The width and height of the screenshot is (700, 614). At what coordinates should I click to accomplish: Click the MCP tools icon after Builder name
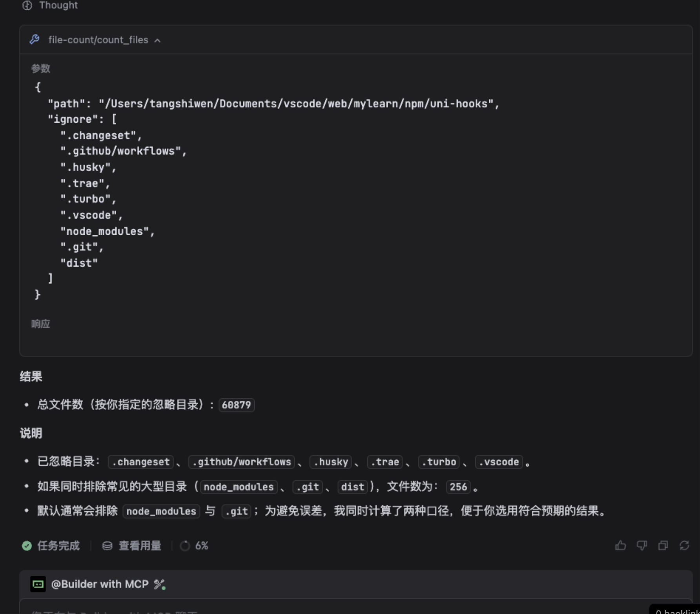click(x=159, y=584)
